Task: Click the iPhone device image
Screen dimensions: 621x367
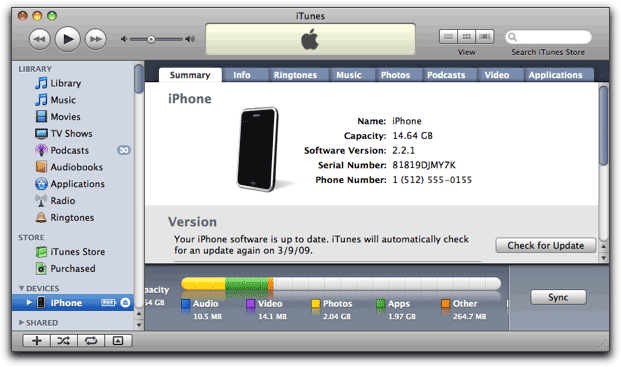Action: (x=258, y=149)
